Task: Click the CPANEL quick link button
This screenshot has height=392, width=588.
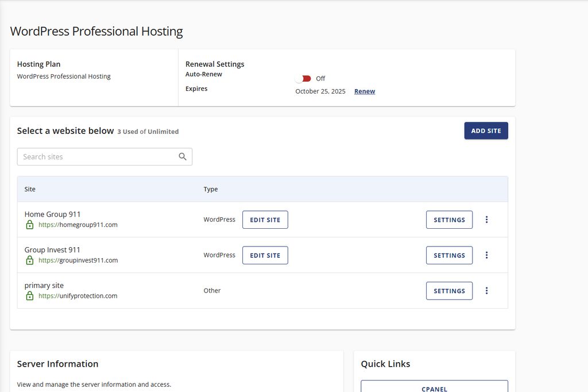Action: click(x=434, y=387)
